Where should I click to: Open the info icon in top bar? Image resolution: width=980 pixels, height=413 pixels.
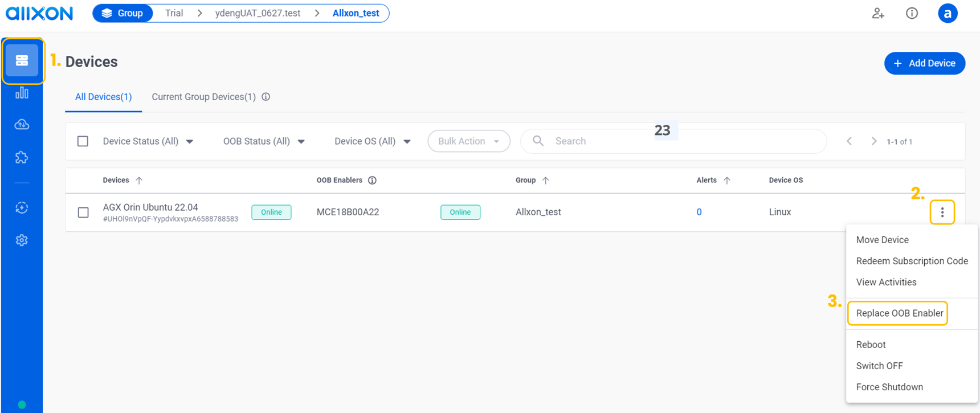click(912, 13)
